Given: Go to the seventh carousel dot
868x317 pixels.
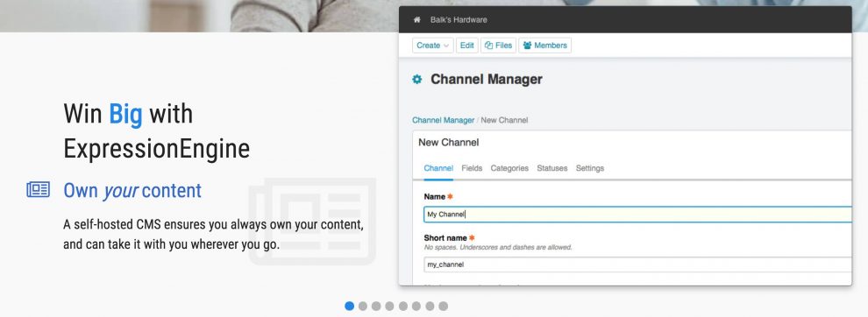Looking at the screenshot, I should click(430, 306).
